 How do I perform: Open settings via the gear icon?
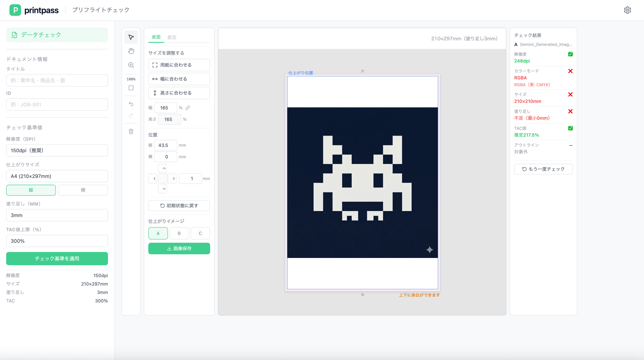627,10
